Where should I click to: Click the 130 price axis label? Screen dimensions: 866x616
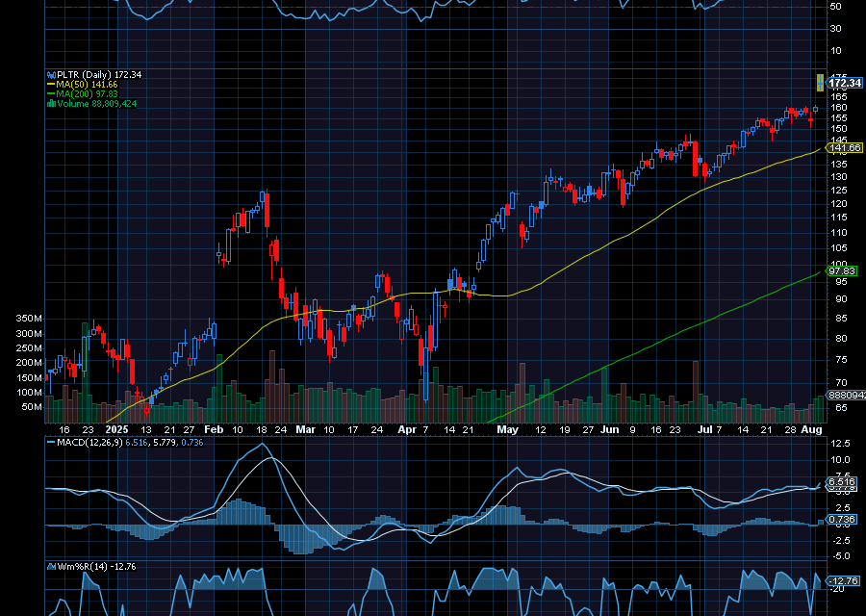[x=839, y=177]
